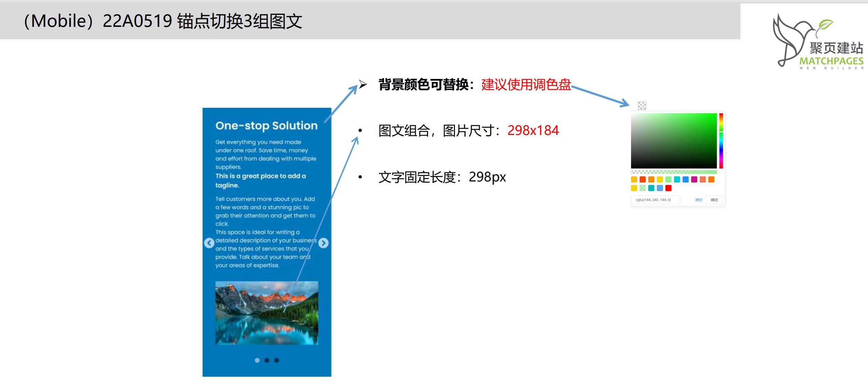Click the red '298x184' image size text
This screenshot has height=386, width=868.
[533, 131]
